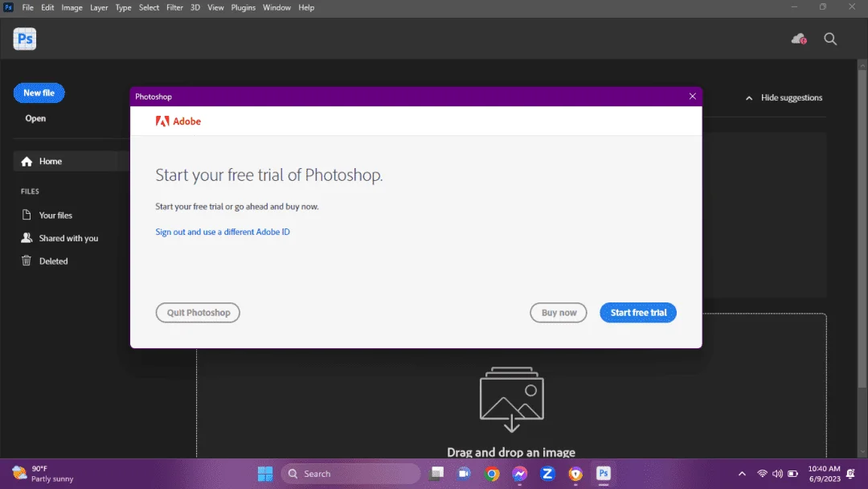
Task: Click the Photoshop home logo icon
Action: click(x=25, y=39)
